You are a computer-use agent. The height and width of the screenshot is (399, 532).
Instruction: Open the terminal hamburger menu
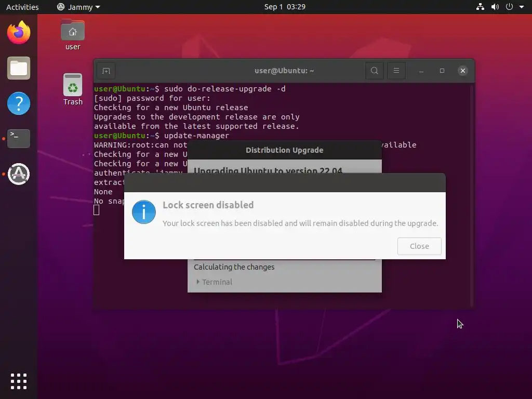[396, 71]
